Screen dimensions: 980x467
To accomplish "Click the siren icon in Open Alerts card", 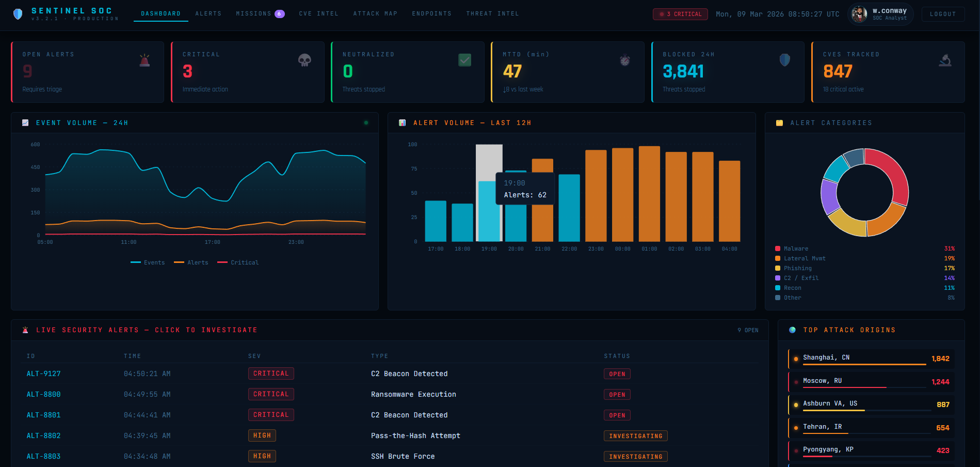I will click(145, 60).
